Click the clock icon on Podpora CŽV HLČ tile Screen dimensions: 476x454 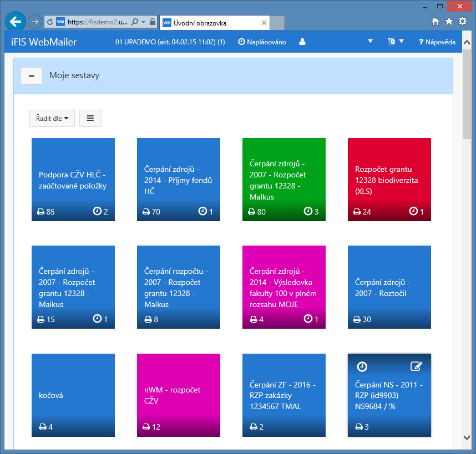point(97,211)
